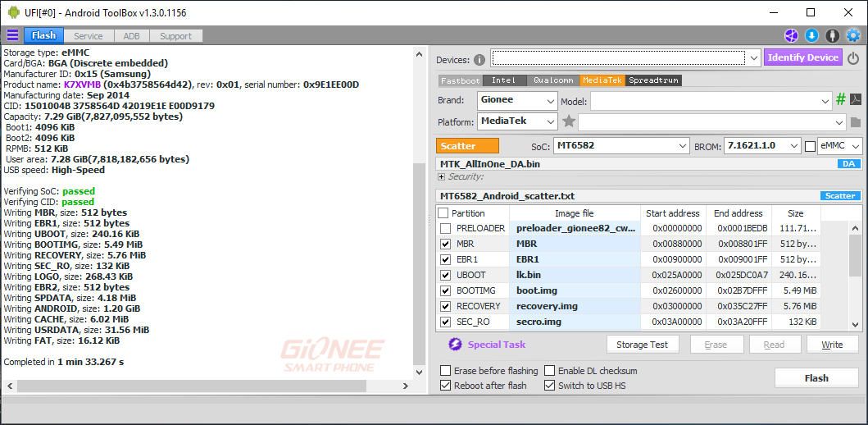Uncheck the UBOOT partition checkbox
This screenshot has height=425, width=868.
446,275
